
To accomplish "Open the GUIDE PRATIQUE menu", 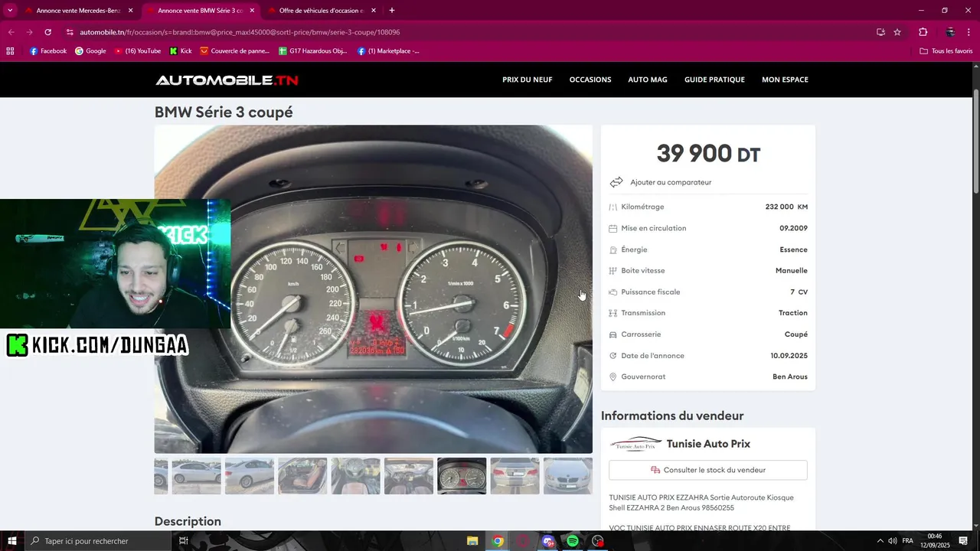I will (x=714, y=80).
